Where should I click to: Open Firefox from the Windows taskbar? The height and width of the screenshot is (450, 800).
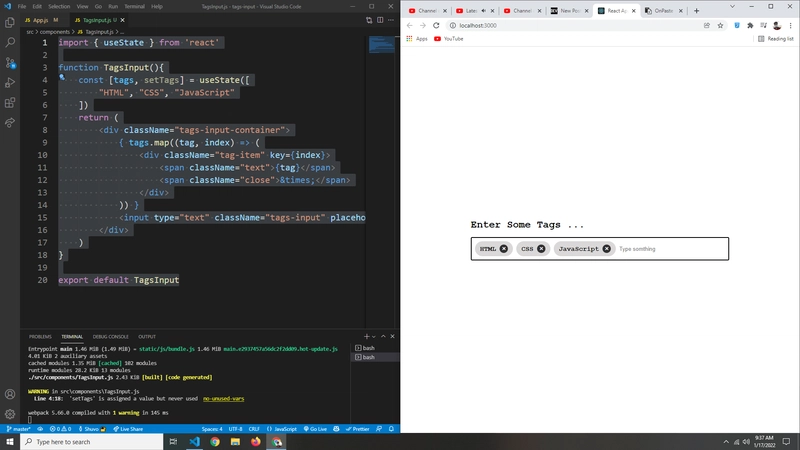pos(256,441)
